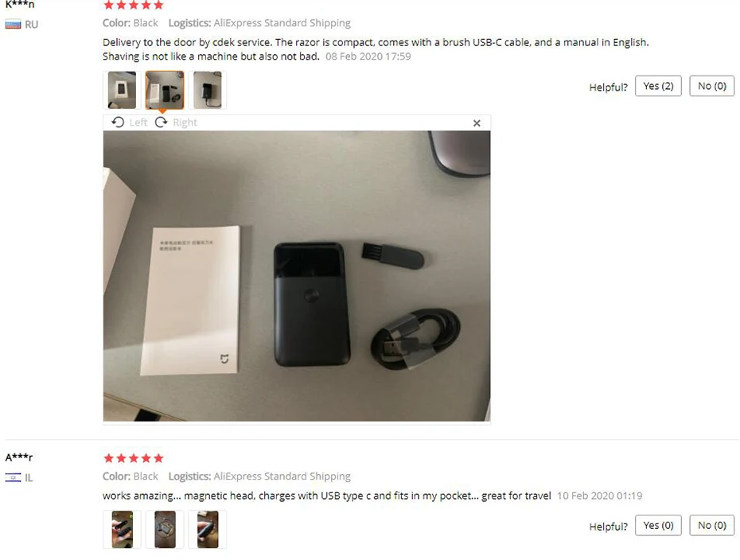Click the Israel flag icon

point(14,477)
